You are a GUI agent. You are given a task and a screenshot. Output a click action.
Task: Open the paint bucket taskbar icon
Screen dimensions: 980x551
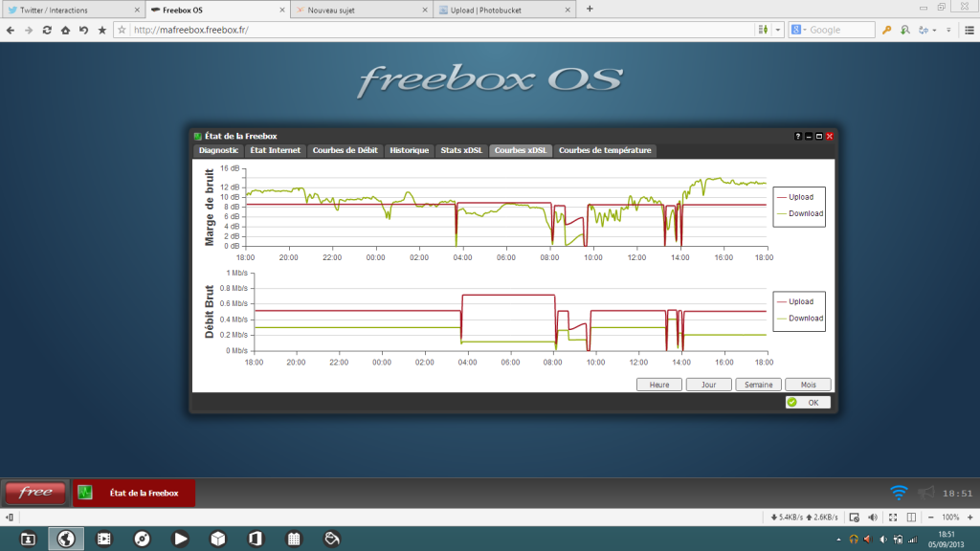[x=332, y=539]
